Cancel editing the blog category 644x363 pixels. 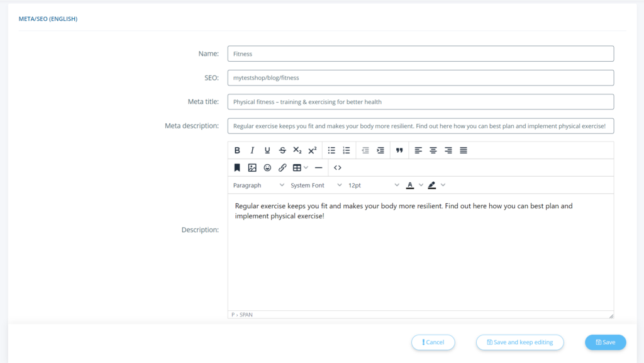click(x=433, y=342)
